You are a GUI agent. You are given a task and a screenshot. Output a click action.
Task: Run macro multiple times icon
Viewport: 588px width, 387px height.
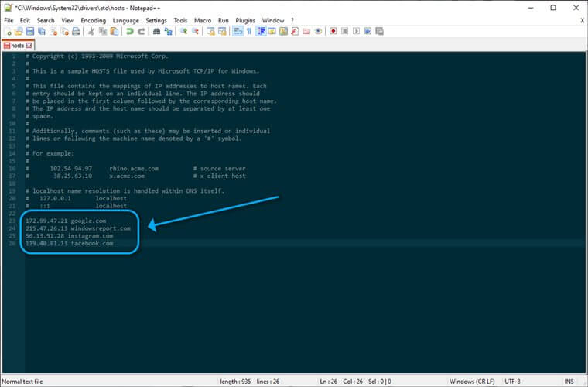(x=367, y=32)
